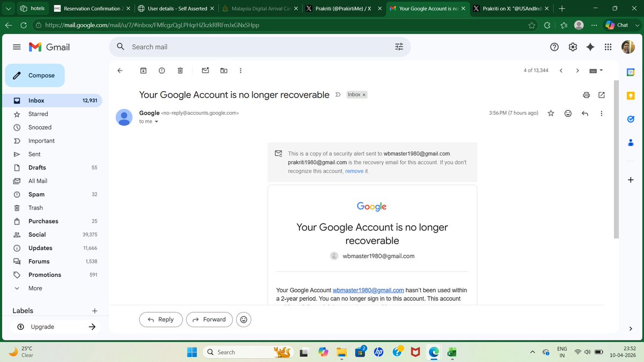
Task: Remove the Inbox label from this email
Action: click(x=364, y=94)
